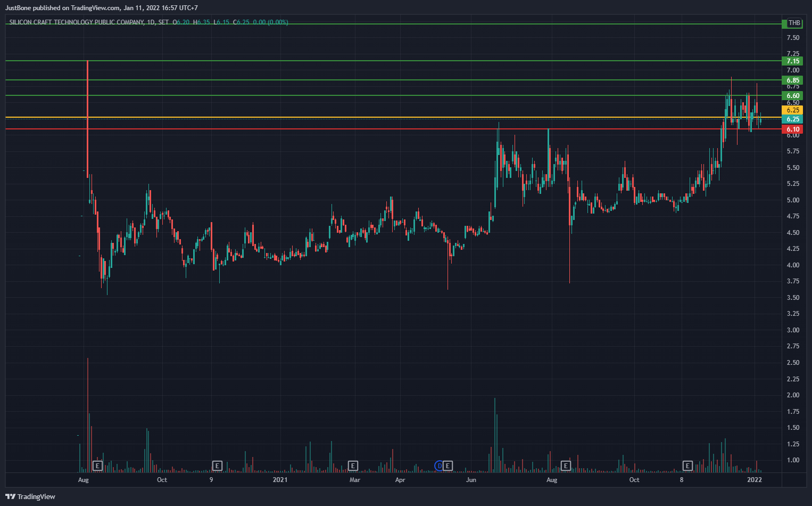812x506 pixels.
Task: Open the earnings marker beside the dividend marker
Action: [448, 466]
